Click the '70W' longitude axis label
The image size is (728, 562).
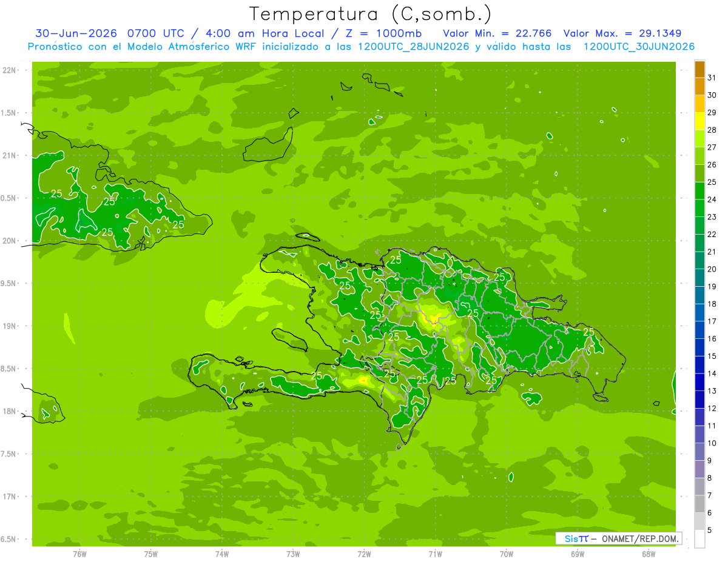point(507,554)
